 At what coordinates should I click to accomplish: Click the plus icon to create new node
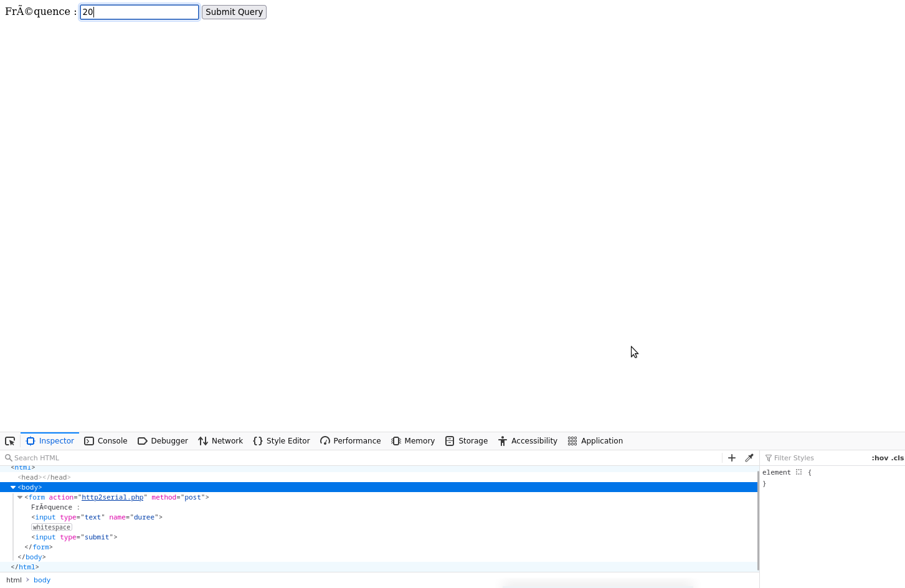click(x=732, y=458)
